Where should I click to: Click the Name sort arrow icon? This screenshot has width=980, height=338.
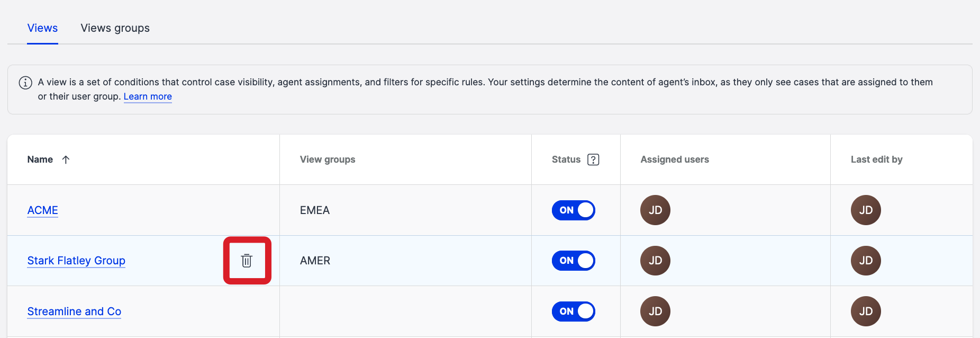pos(66,159)
